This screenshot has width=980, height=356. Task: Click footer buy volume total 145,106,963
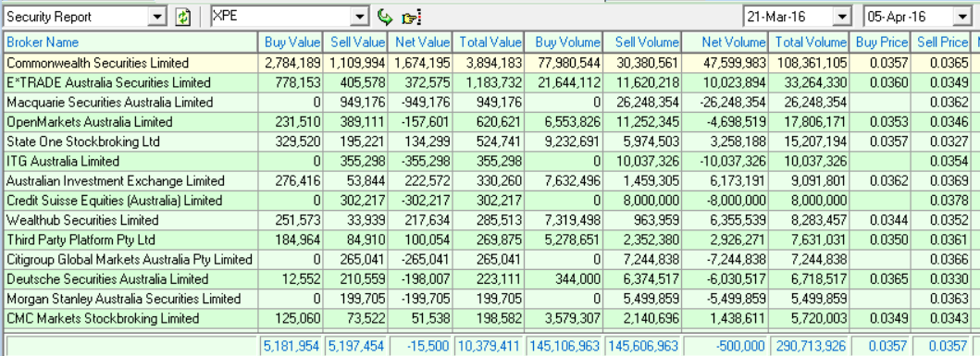(564, 346)
